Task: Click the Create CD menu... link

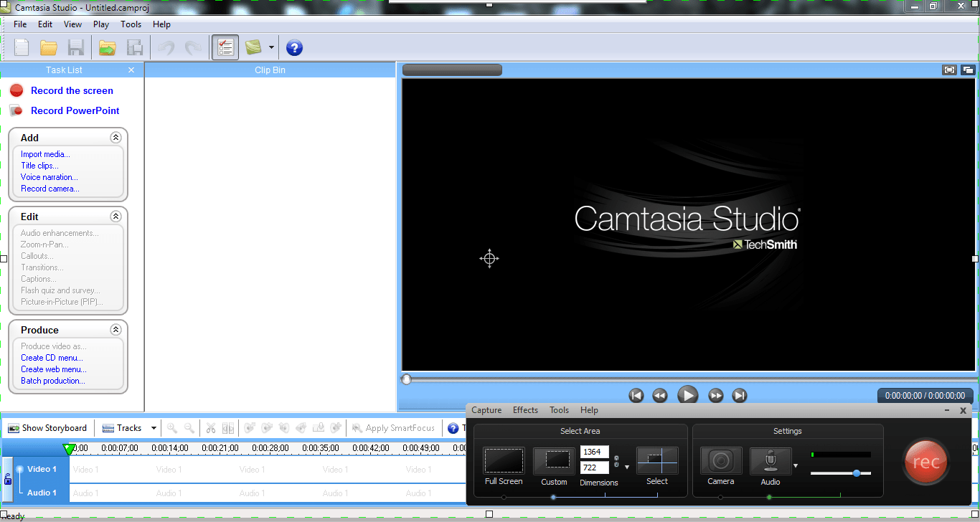Action: (52, 358)
